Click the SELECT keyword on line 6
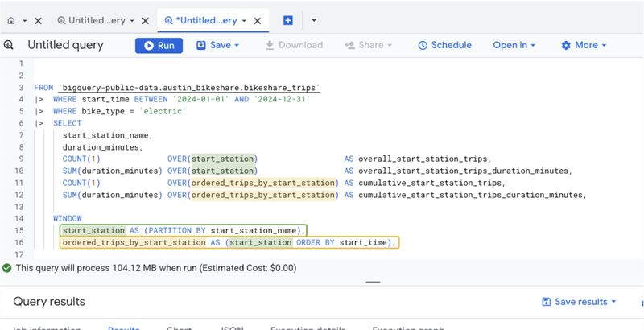The width and height of the screenshot is (644, 330). pyautogui.click(x=68, y=123)
